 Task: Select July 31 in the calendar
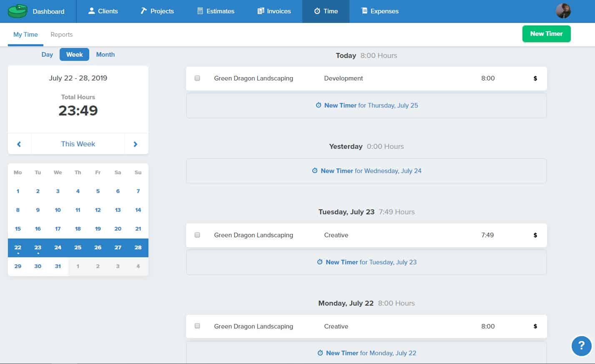tap(58, 266)
